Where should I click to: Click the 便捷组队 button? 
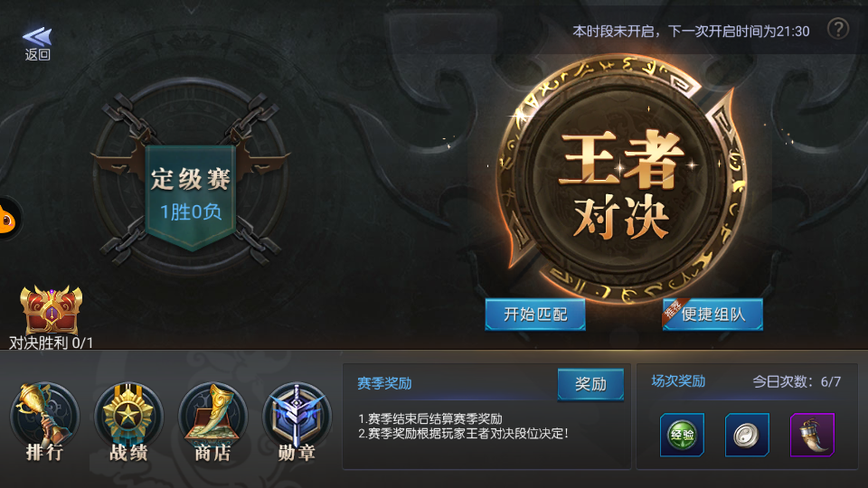[712, 314]
